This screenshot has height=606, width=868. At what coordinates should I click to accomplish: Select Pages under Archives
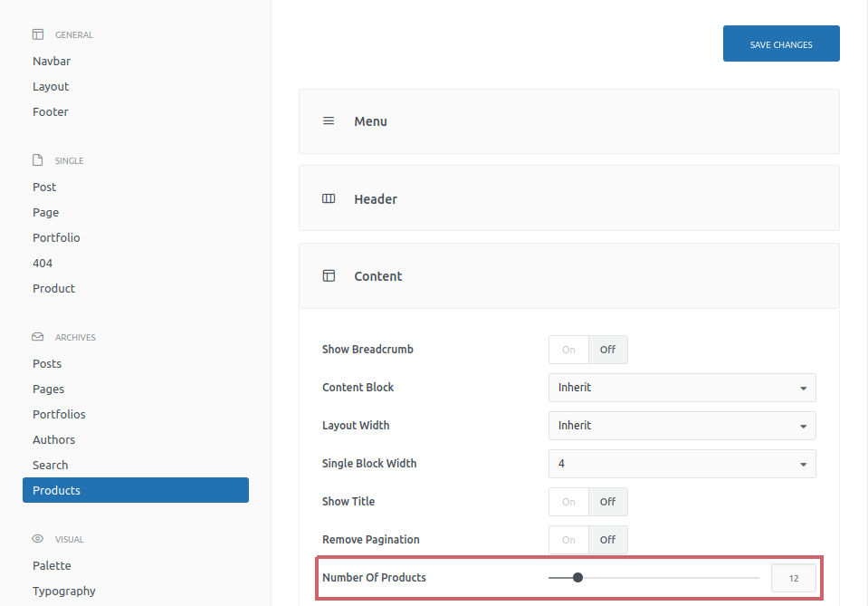point(48,390)
